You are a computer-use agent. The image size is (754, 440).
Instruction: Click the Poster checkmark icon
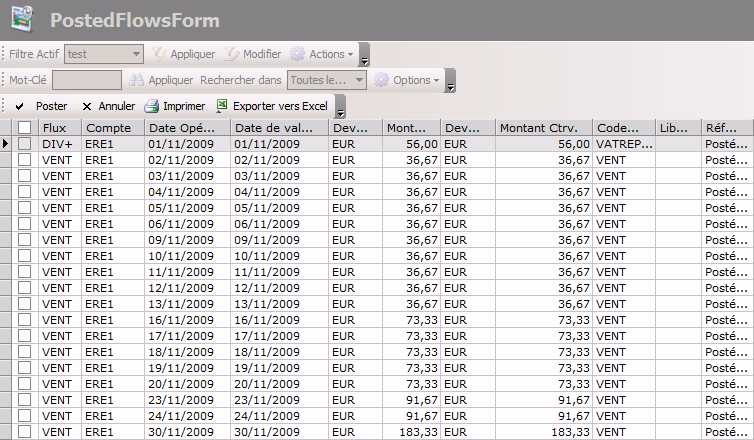pyautogui.click(x=20, y=106)
